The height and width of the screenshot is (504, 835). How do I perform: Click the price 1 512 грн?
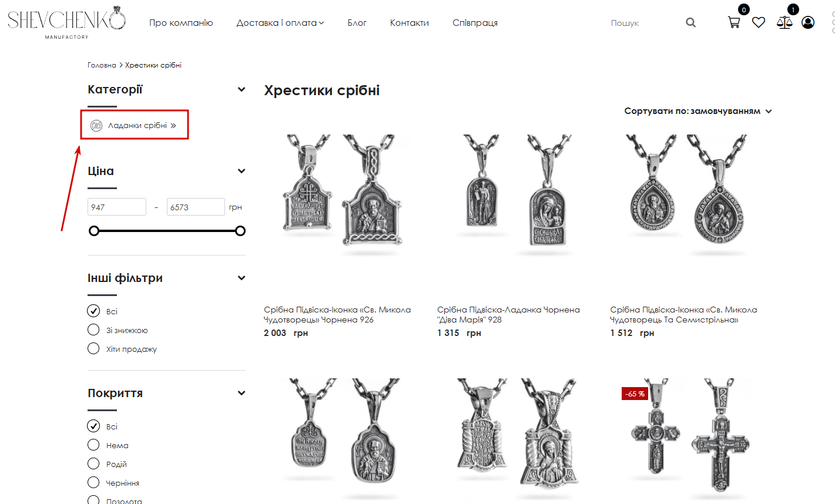click(632, 333)
